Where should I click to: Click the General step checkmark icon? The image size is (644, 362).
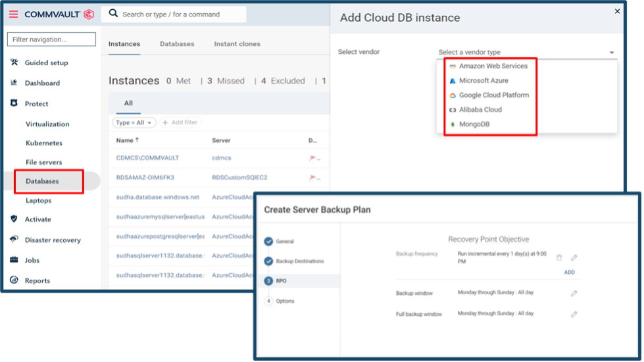pyautogui.click(x=268, y=241)
